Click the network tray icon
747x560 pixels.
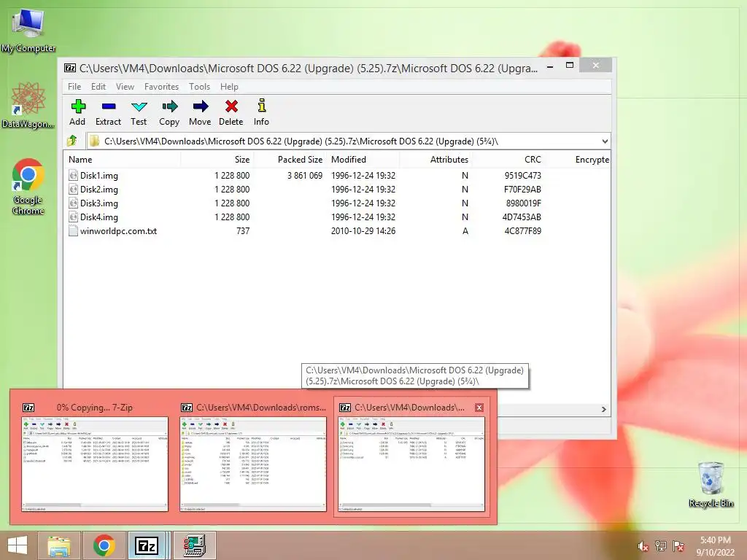pos(661,545)
